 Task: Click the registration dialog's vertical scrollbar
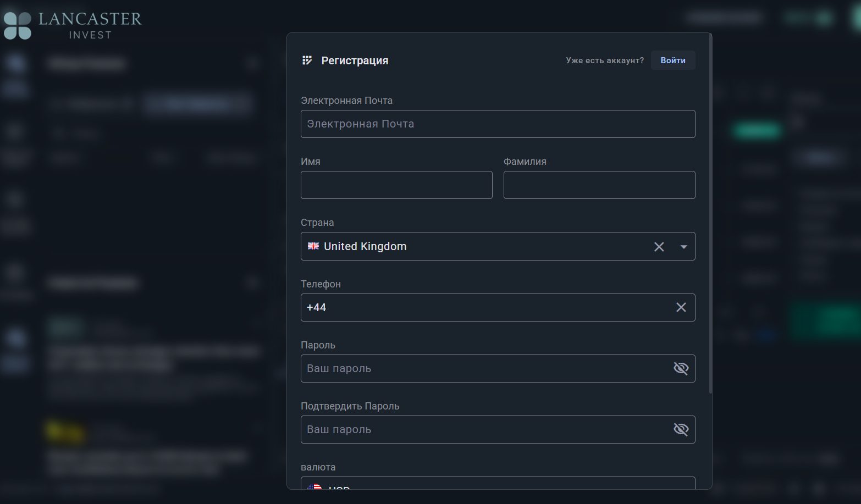pos(710,214)
